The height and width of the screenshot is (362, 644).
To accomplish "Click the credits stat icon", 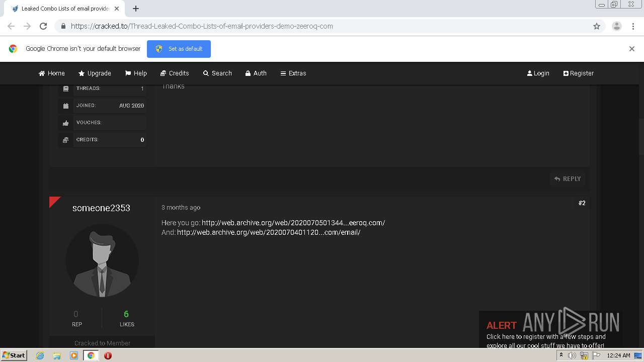I will pyautogui.click(x=66, y=140).
